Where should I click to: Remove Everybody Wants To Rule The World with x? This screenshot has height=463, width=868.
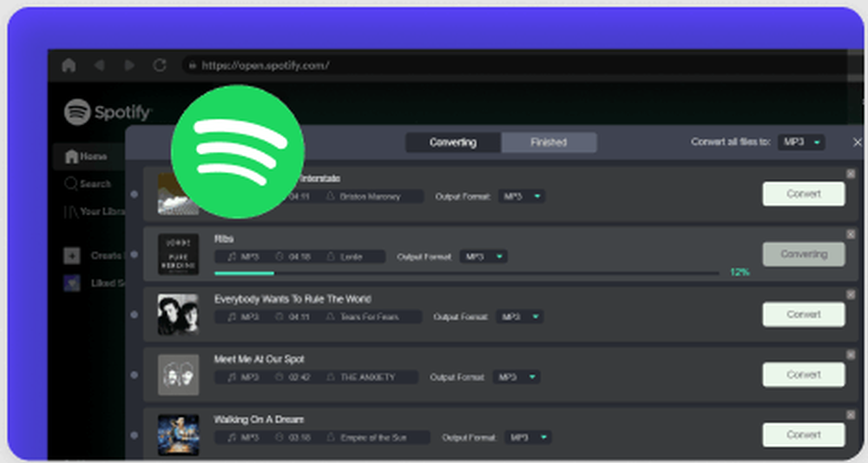(851, 294)
